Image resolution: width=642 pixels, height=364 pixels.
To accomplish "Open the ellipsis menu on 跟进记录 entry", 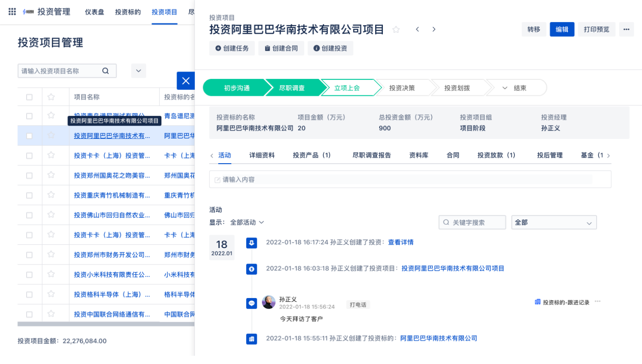I will point(598,302).
